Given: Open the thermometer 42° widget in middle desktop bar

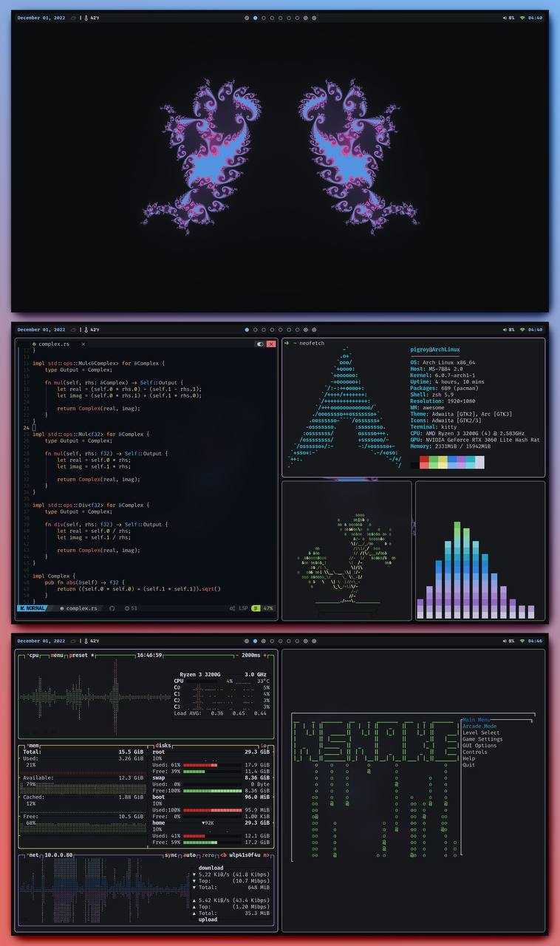Looking at the screenshot, I should 92,330.
